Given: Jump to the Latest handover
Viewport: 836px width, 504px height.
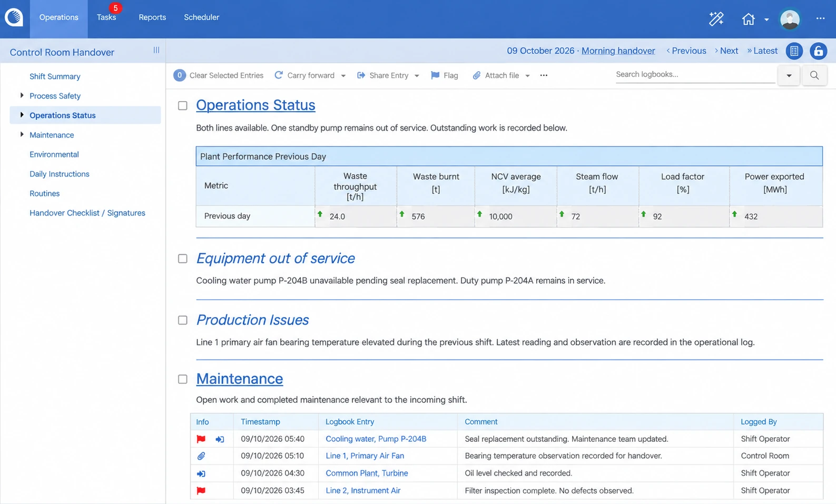Looking at the screenshot, I should pyautogui.click(x=762, y=51).
